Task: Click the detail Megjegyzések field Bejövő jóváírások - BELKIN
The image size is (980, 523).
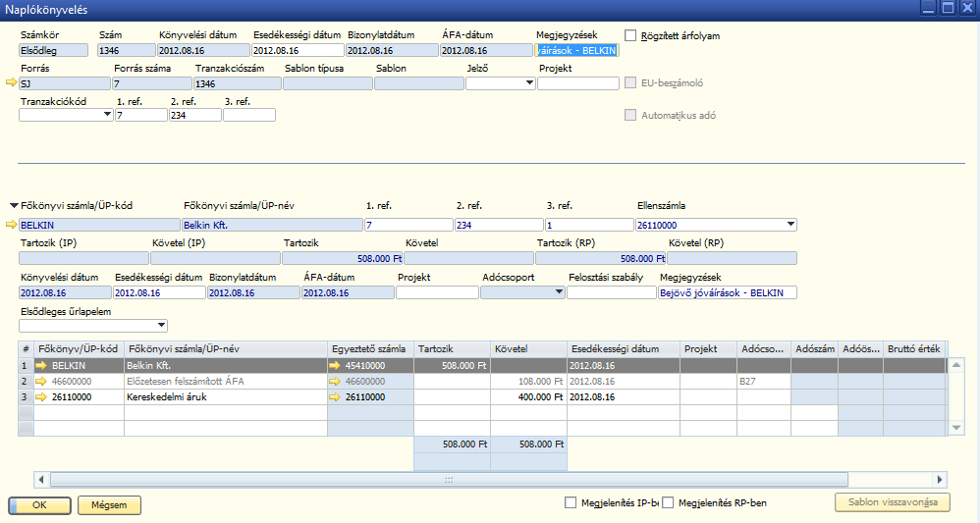Action: [728, 292]
